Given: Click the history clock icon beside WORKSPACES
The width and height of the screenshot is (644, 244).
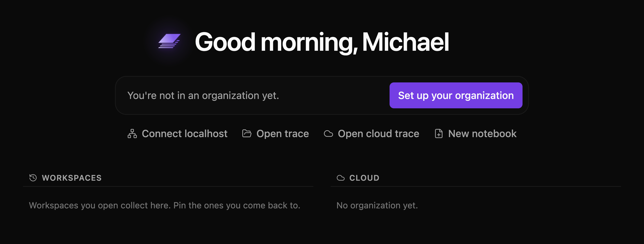Looking at the screenshot, I should point(33,178).
